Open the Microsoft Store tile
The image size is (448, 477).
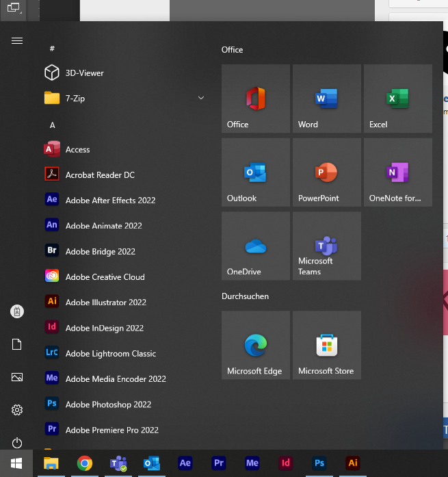pos(327,346)
